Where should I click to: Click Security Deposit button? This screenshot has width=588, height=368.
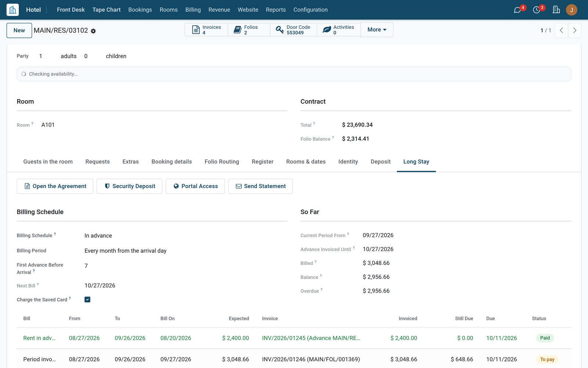pos(129,186)
